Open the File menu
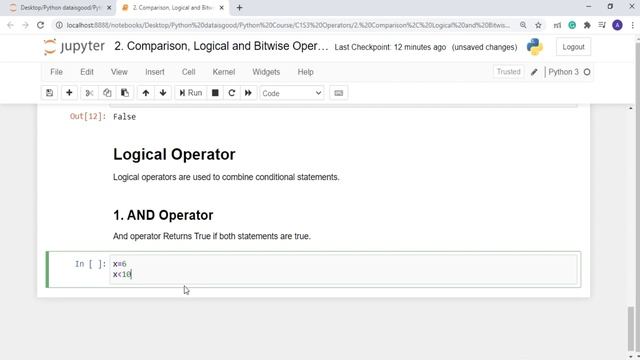 coord(56,72)
